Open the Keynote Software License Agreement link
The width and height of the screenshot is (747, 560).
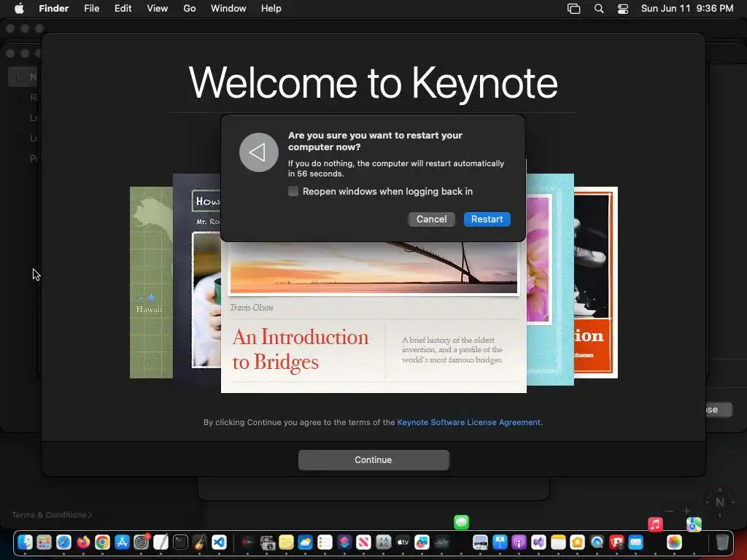click(469, 422)
